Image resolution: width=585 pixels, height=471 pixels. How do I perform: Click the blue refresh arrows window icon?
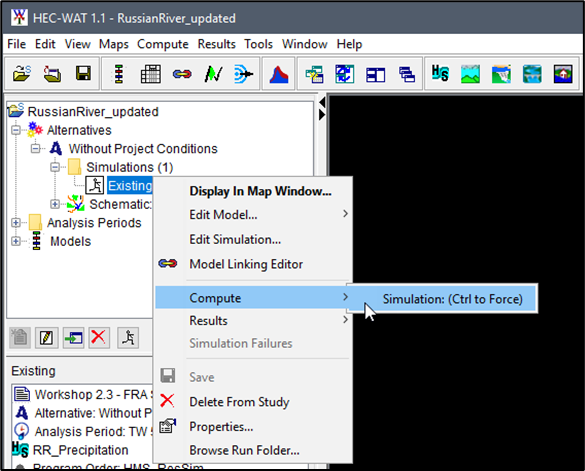[345, 74]
